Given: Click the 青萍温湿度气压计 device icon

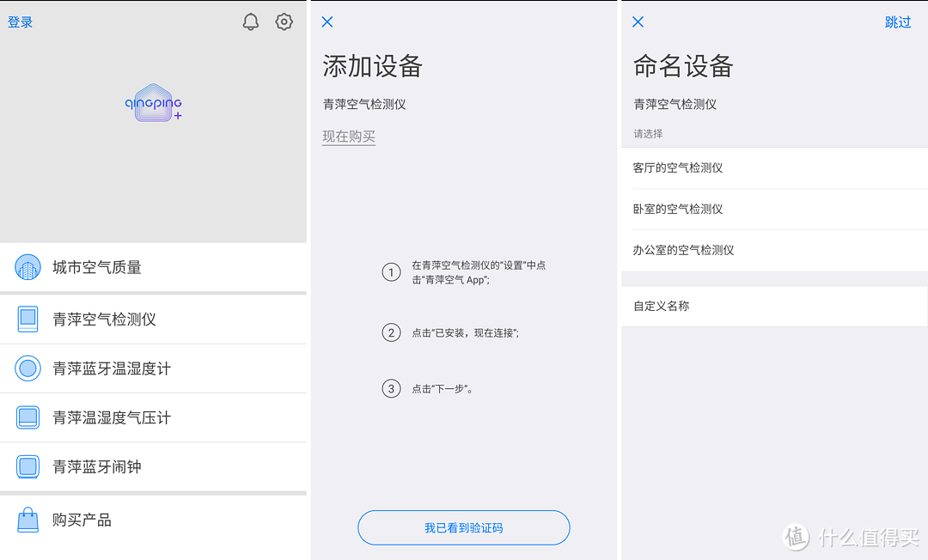Looking at the screenshot, I should pos(27,417).
